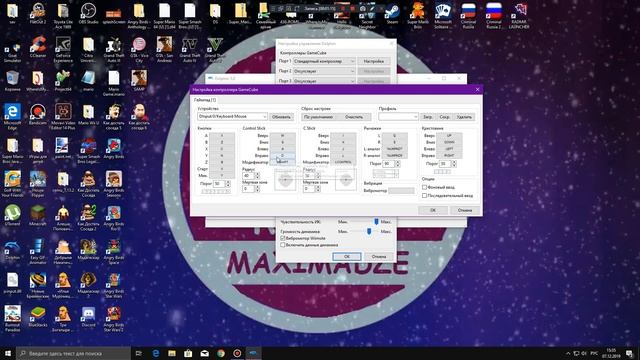Click the button A mapping field

point(222,136)
